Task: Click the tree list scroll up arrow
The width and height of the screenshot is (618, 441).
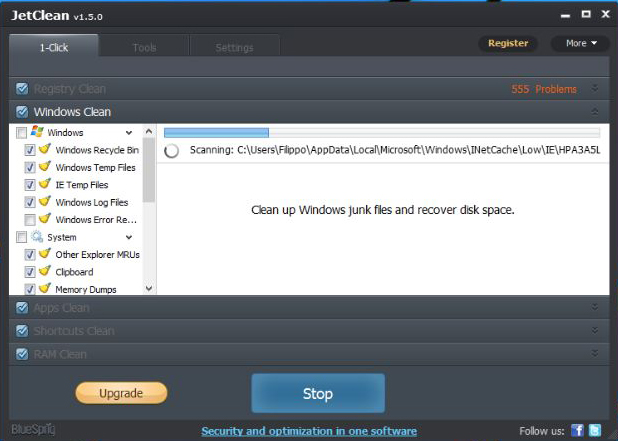Action: coord(149,131)
